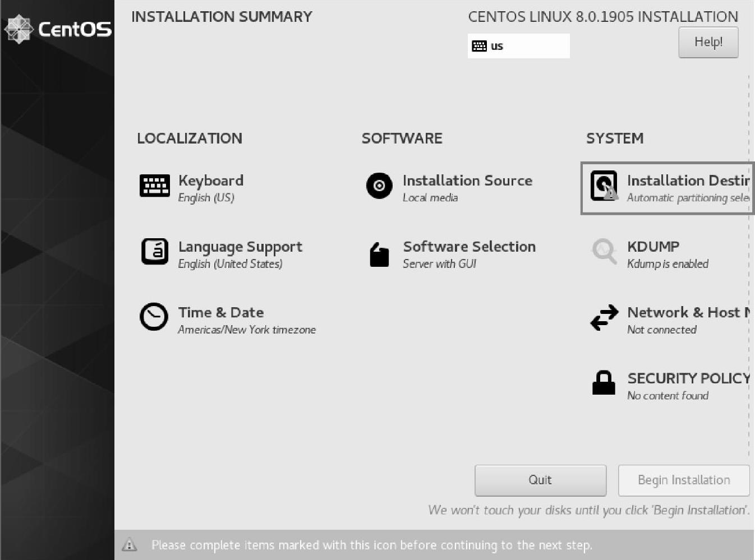
Task: Click the 'English (US)' keyboard status text
Action: coord(206,197)
